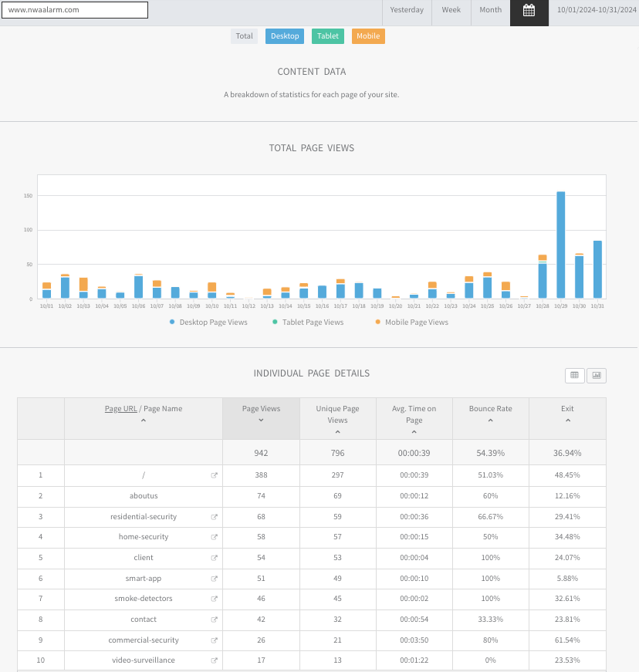Select the Yesterday date range tab
Screen dimensions: 639x672
click(x=407, y=10)
